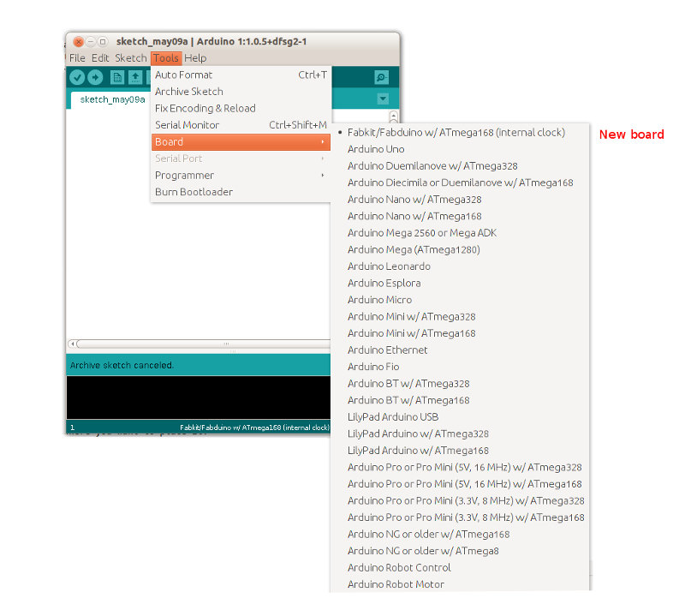Open the tab menu dropdown arrow

[x=383, y=99]
